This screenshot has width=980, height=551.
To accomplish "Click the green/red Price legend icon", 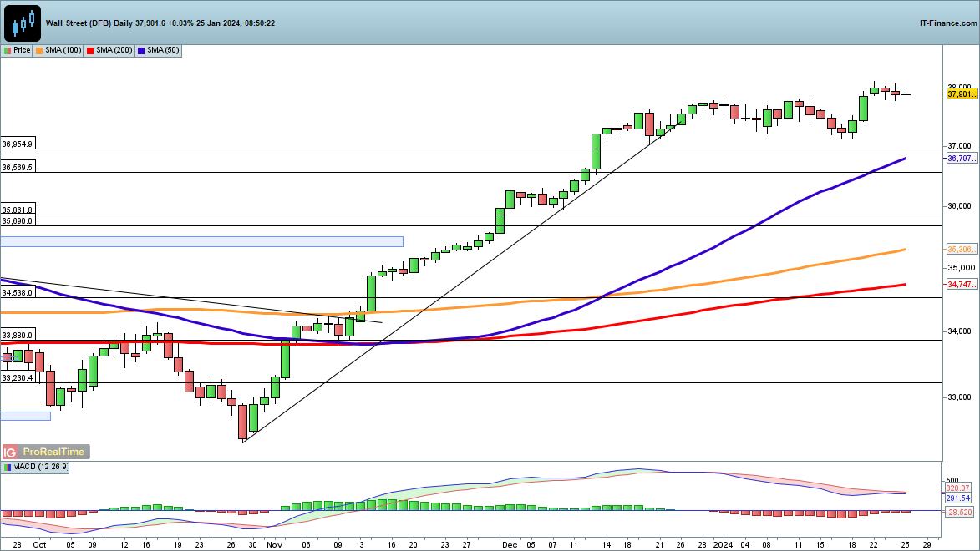I will [x=8, y=51].
